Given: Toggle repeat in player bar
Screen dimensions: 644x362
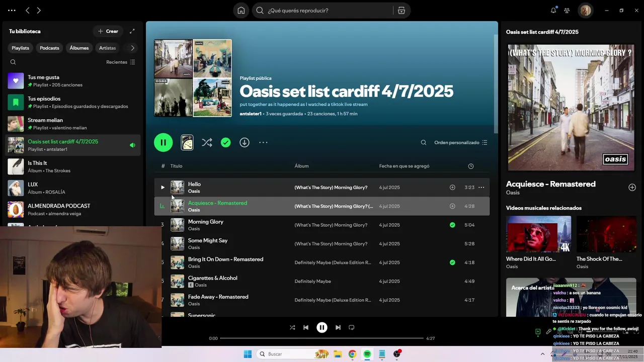Looking at the screenshot, I should click(352, 327).
